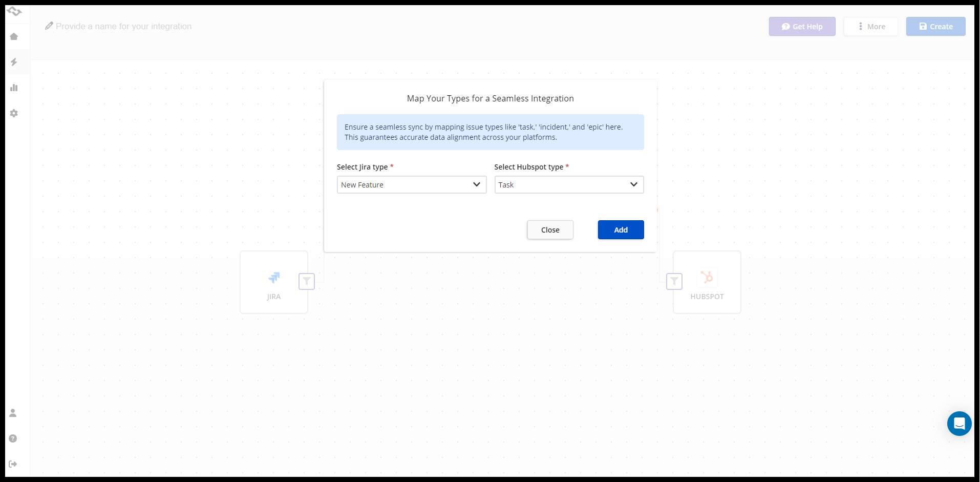Click the home icon in the sidebar
Screen dimensions: 980x482
(x=14, y=36)
